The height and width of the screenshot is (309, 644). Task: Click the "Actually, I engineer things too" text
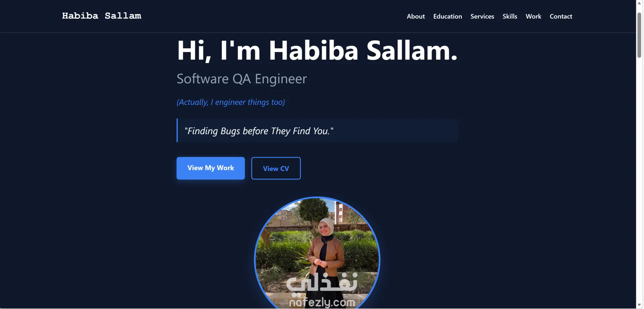click(x=231, y=102)
